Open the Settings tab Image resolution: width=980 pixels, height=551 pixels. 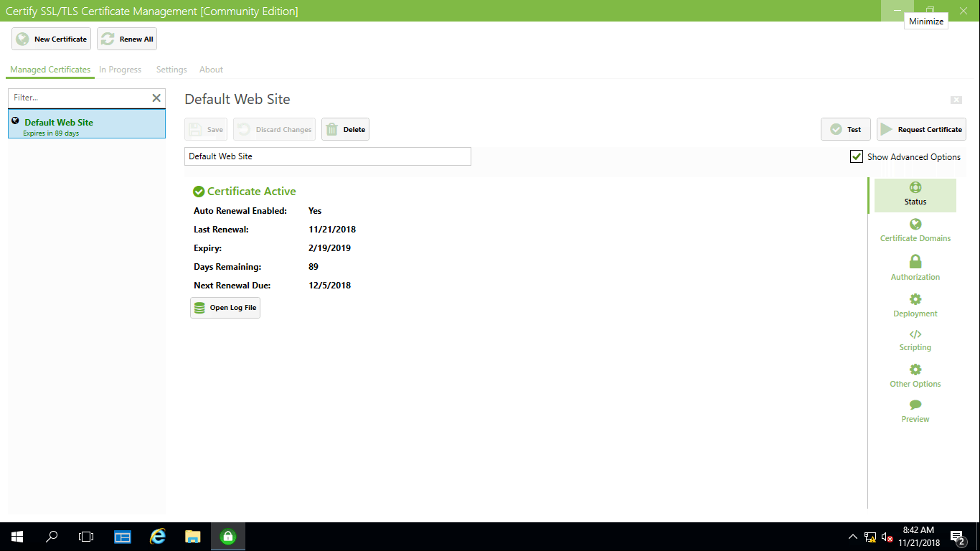(171, 70)
